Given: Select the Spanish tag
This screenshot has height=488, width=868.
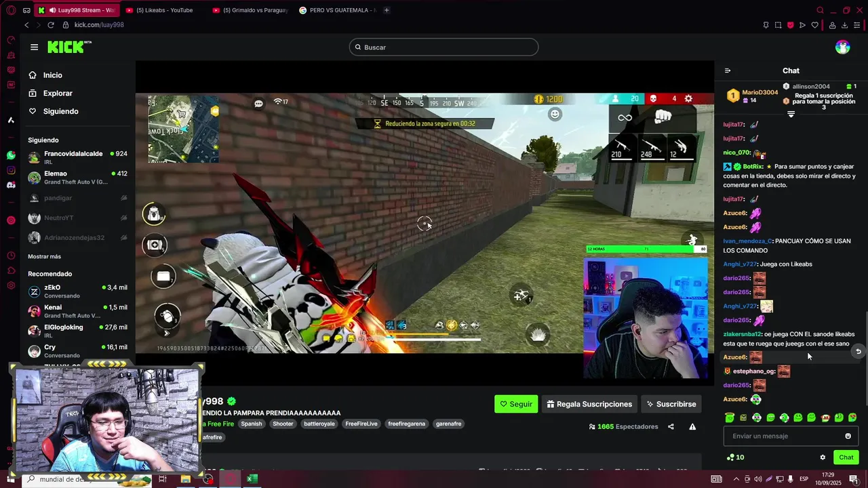Looking at the screenshot, I should [x=251, y=424].
